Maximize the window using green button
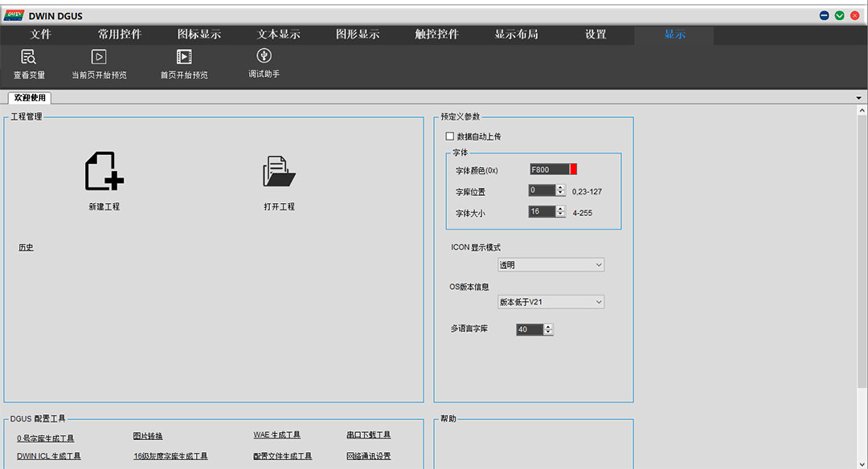 tap(840, 15)
